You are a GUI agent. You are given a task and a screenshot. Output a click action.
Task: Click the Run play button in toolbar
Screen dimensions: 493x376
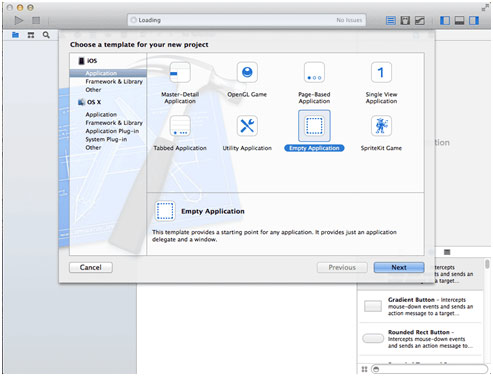[19, 20]
